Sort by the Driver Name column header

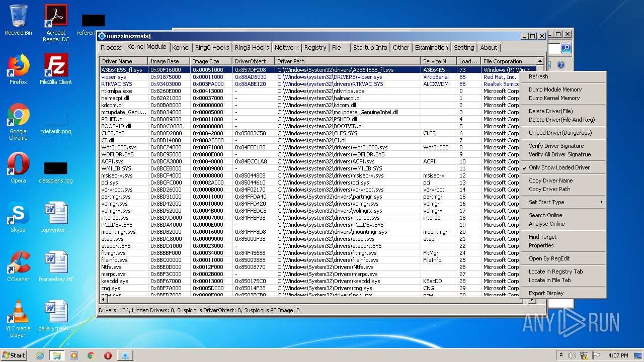pyautogui.click(x=124, y=61)
